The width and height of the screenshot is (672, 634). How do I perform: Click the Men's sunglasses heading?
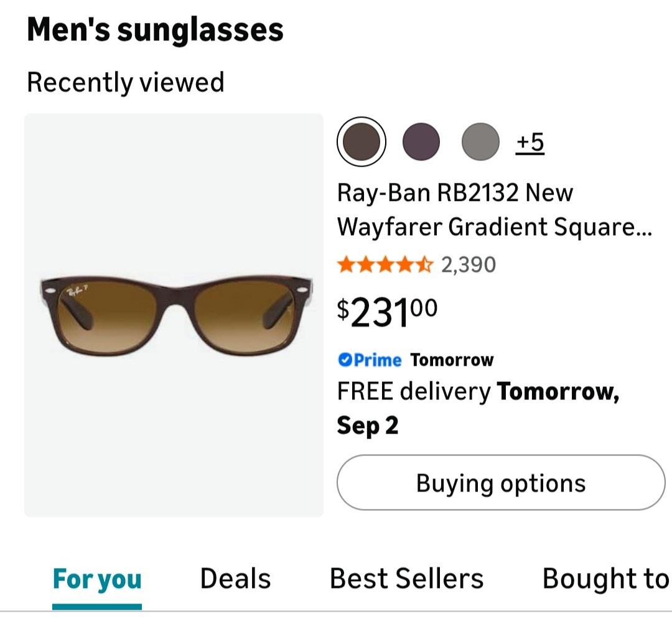point(155,30)
